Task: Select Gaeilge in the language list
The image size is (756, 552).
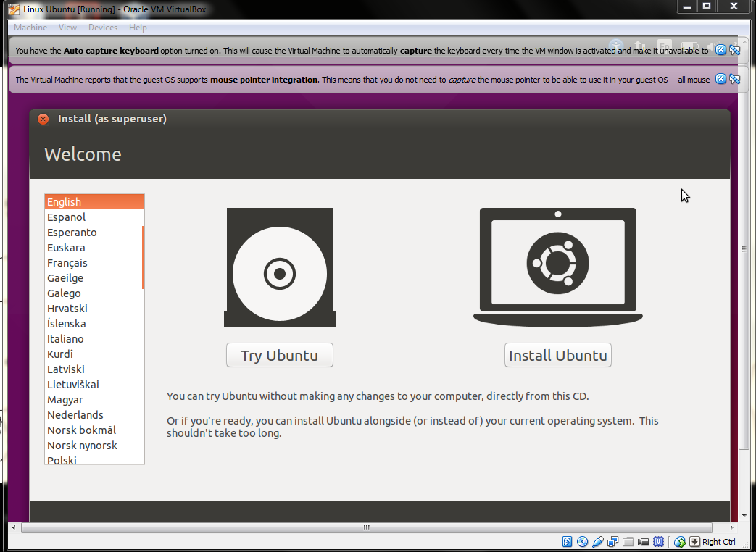Action: pos(94,278)
